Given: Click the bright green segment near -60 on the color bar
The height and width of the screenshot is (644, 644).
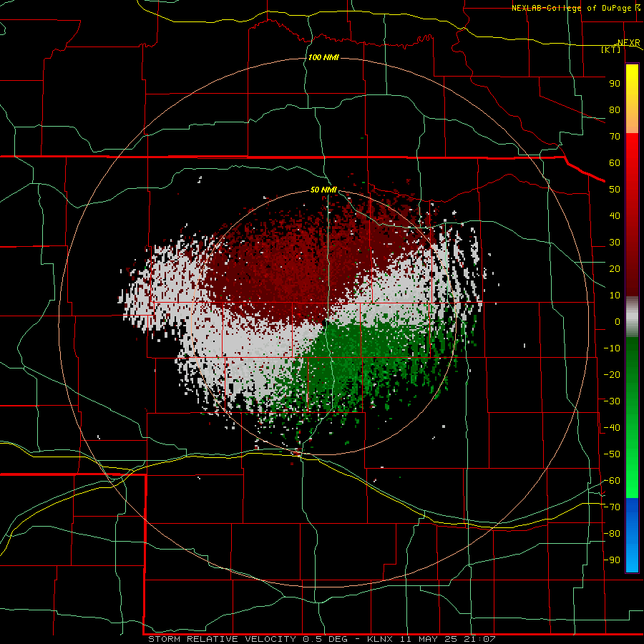Looking at the screenshot, I should coord(632,481).
